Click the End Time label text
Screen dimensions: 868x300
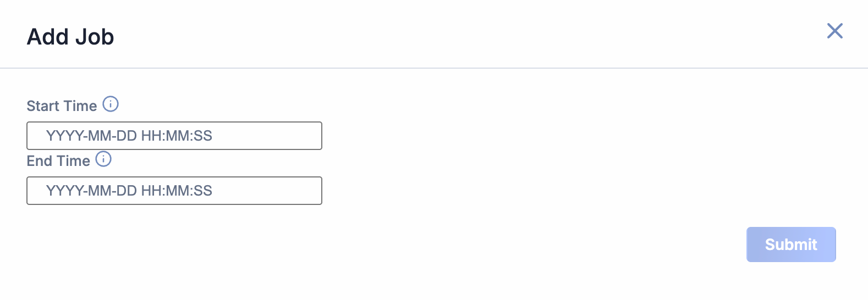(58, 161)
